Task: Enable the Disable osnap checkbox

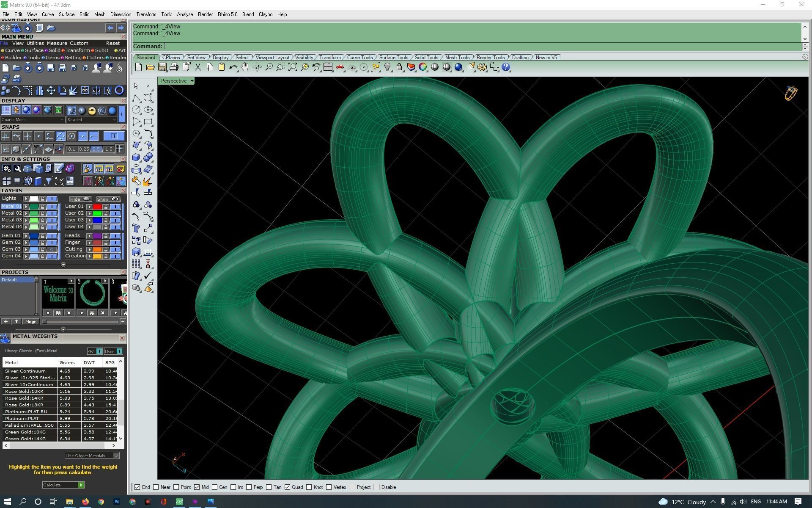Action: point(377,487)
